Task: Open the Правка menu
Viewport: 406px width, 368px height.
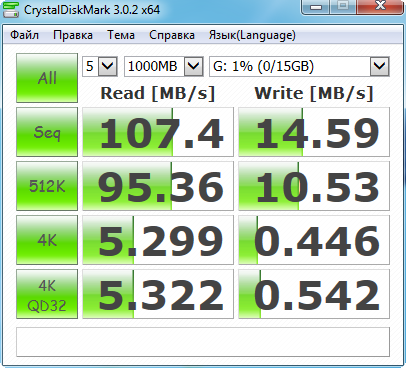Action: pos(73,35)
